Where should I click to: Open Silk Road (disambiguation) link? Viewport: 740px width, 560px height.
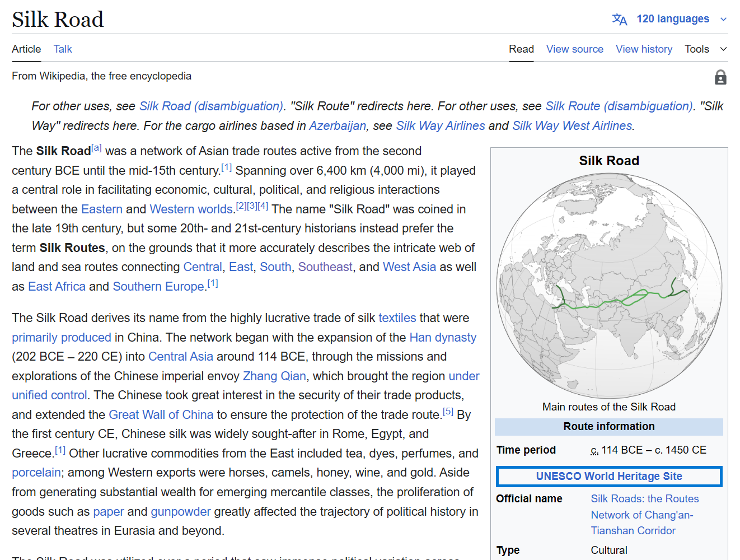coord(211,106)
